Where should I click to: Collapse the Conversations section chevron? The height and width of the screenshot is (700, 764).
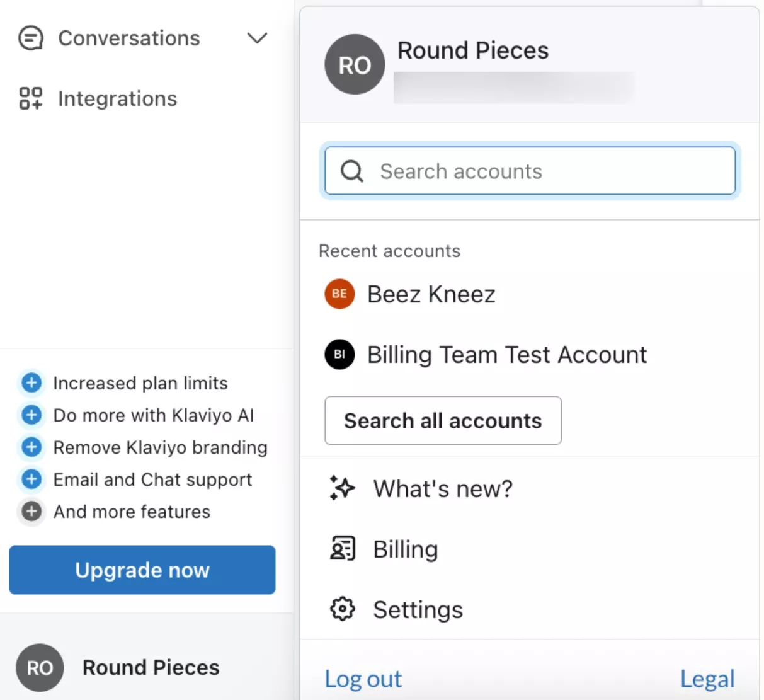point(256,38)
